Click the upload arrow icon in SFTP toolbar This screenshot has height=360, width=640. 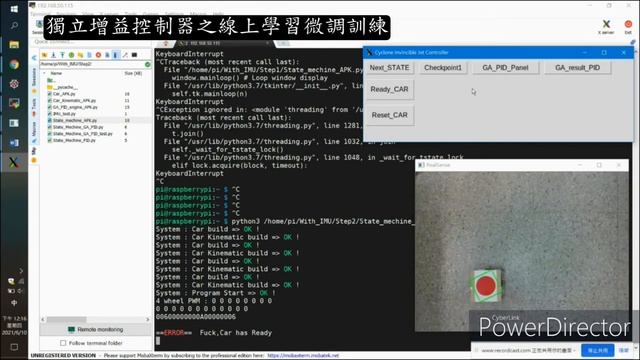[62, 55]
